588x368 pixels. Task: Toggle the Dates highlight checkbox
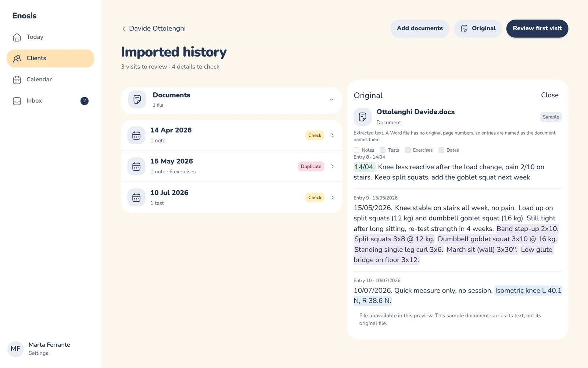click(441, 150)
